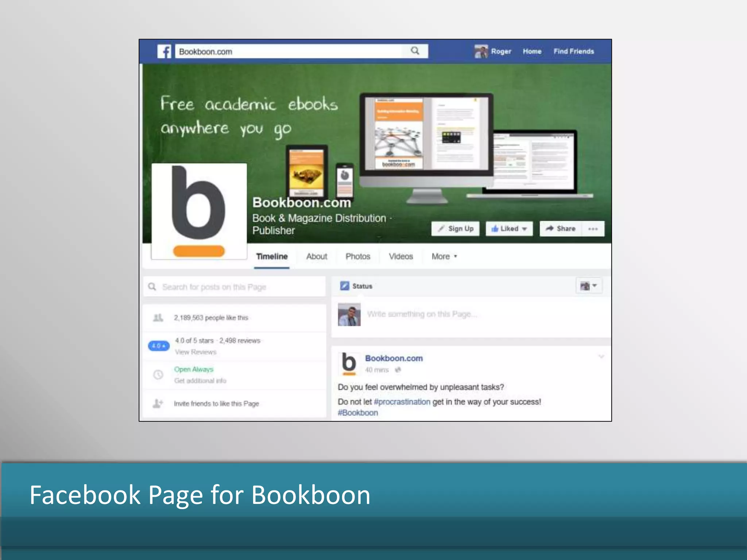Switch to the Timeline tab
Image resolution: width=747 pixels, height=560 pixels.
[272, 257]
